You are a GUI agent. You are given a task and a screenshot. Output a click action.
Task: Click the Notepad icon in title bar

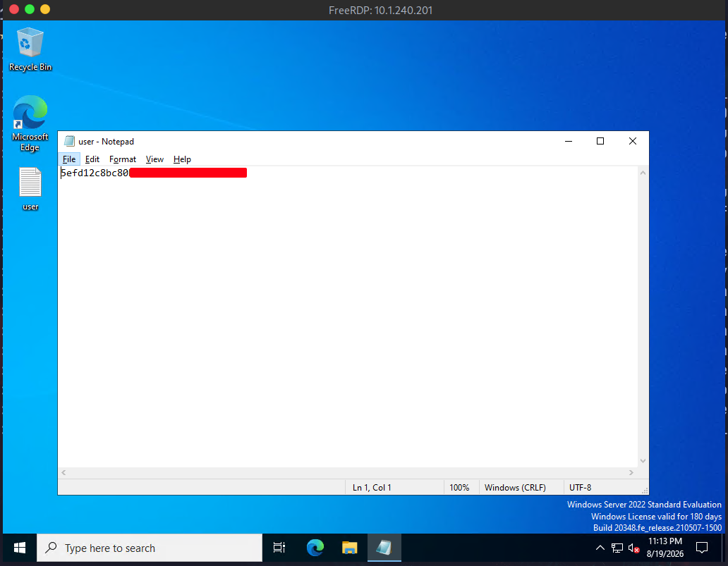click(70, 141)
